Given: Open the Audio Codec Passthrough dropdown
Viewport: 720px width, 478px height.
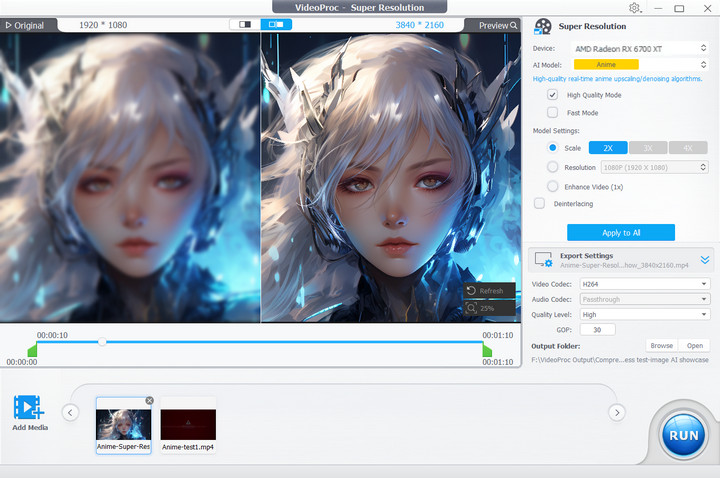Looking at the screenshot, I should 644,299.
